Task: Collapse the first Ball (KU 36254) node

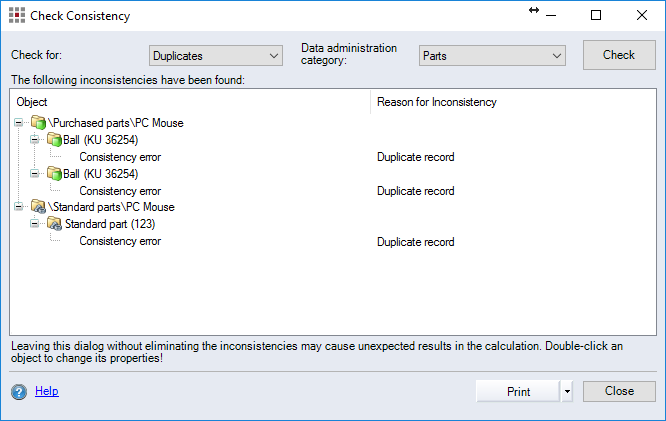Action: [35, 140]
